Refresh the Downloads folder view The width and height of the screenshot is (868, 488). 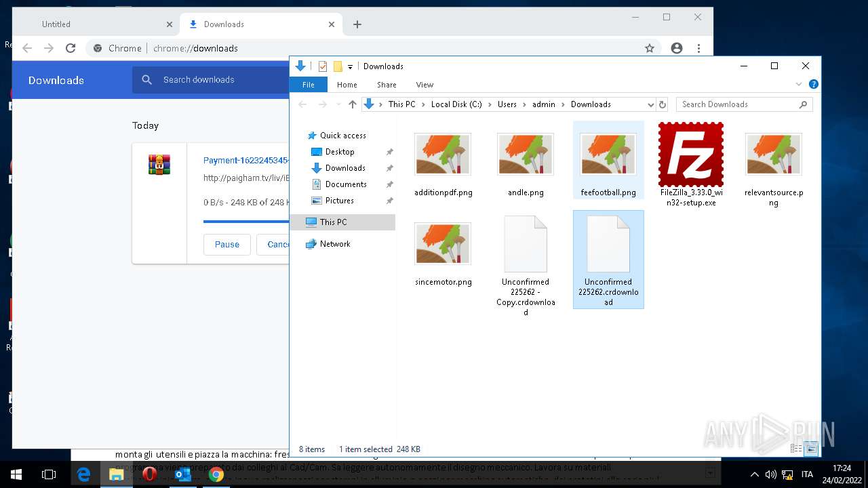point(663,104)
